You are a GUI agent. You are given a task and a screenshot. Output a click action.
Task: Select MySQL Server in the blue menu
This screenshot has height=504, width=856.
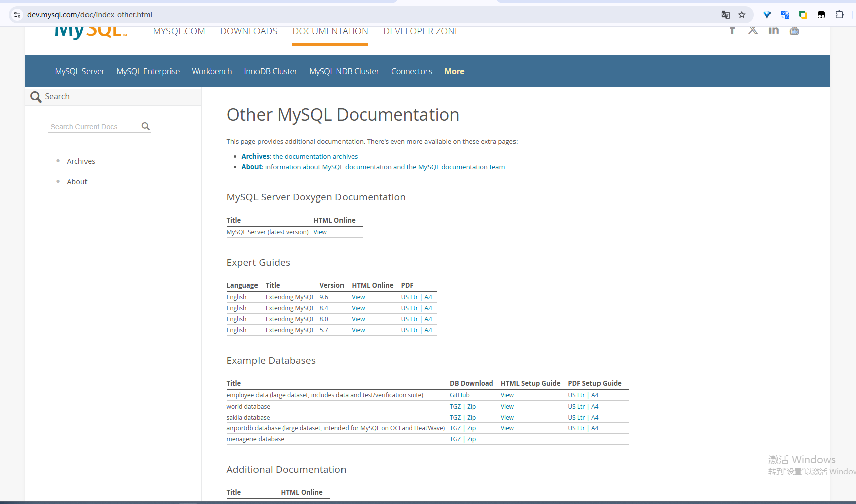[79, 71]
